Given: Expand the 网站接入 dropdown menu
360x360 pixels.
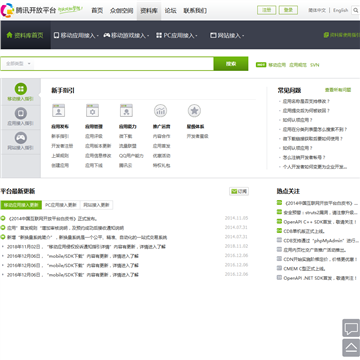Looking at the screenshot, I should tap(227, 35).
